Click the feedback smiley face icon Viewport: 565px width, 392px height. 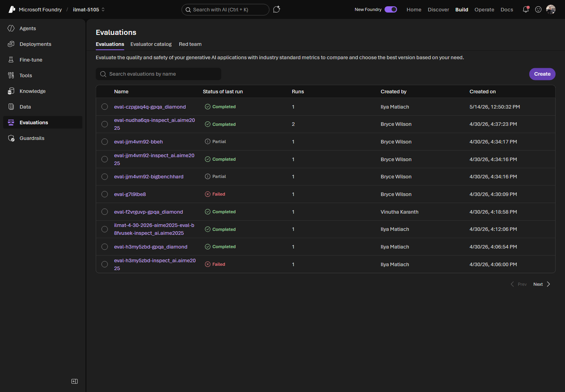point(538,9)
